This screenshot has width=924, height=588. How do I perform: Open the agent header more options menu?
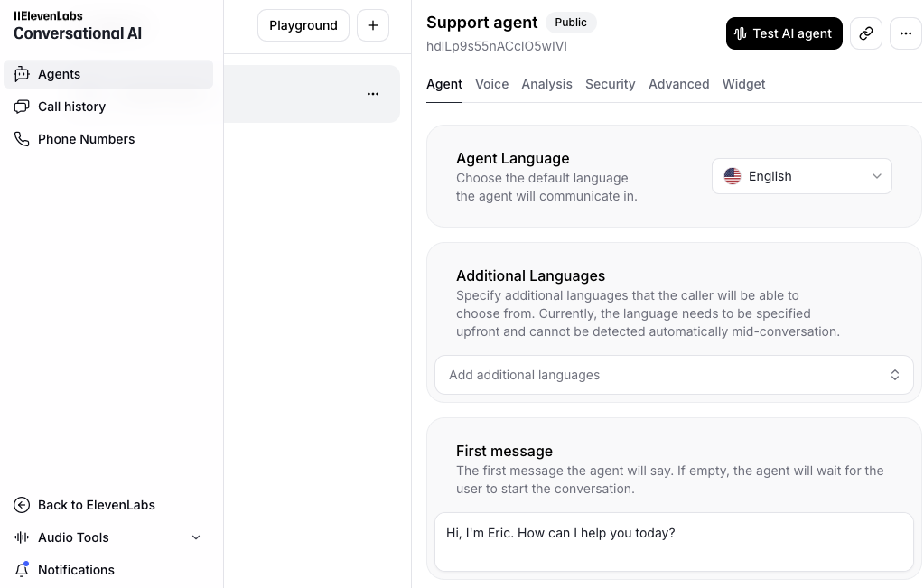click(x=906, y=33)
